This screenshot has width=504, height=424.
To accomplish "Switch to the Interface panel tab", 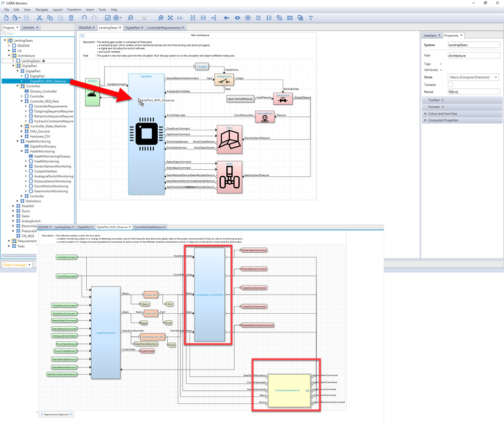I will click(x=430, y=36).
